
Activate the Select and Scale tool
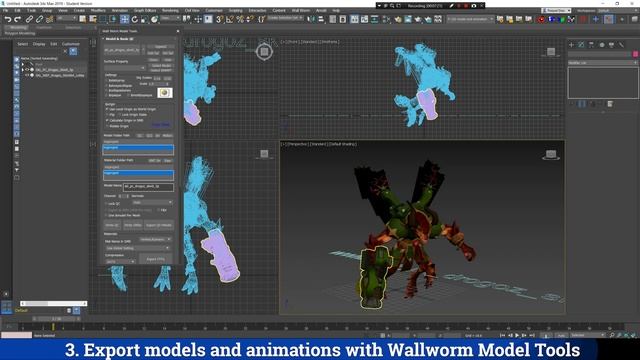click(x=144, y=19)
